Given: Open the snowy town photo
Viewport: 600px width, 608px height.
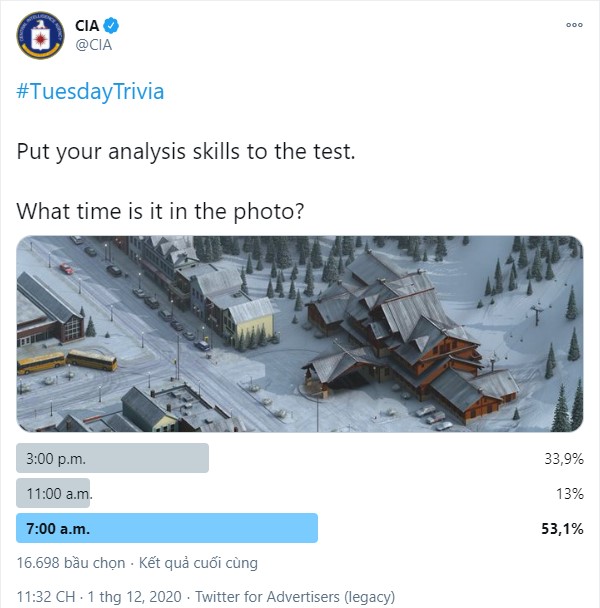Looking at the screenshot, I should coord(300,333).
